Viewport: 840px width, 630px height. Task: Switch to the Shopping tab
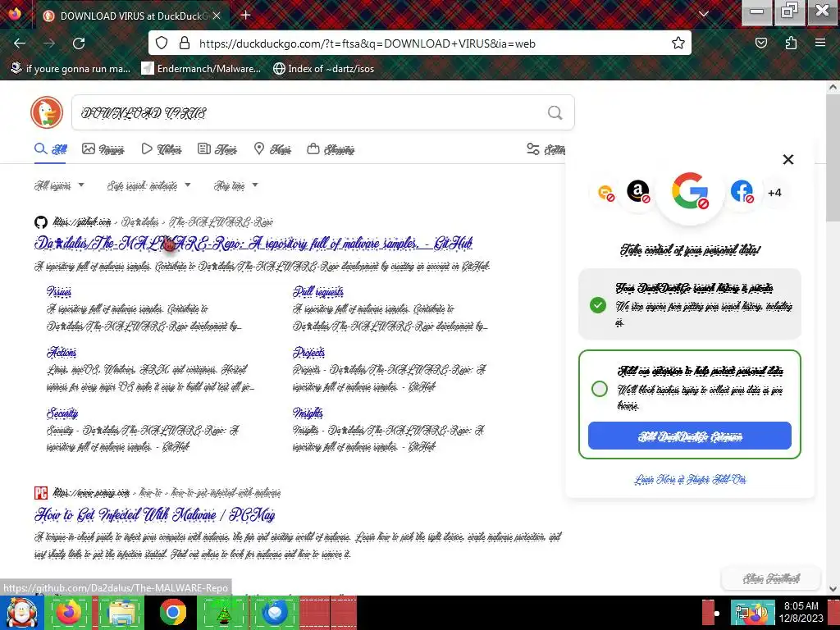coord(331,149)
